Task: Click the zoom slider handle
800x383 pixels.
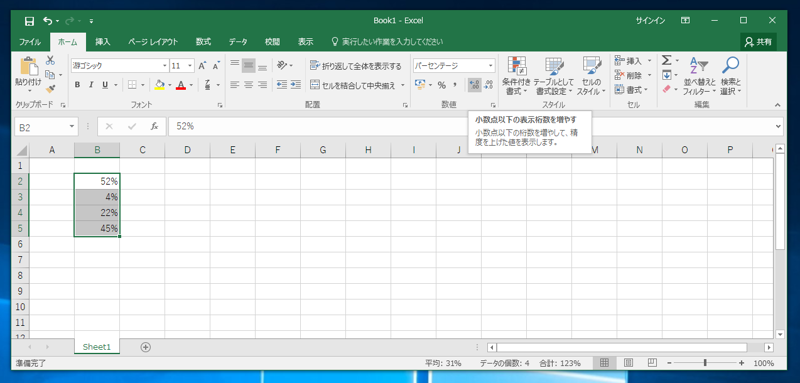Action: click(705, 363)
